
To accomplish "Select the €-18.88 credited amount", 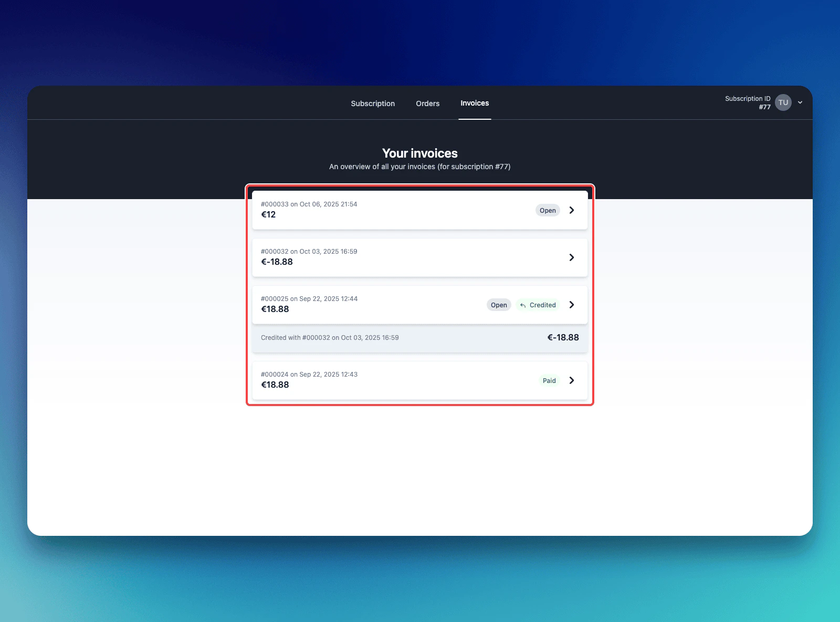I will click(563, 337).
